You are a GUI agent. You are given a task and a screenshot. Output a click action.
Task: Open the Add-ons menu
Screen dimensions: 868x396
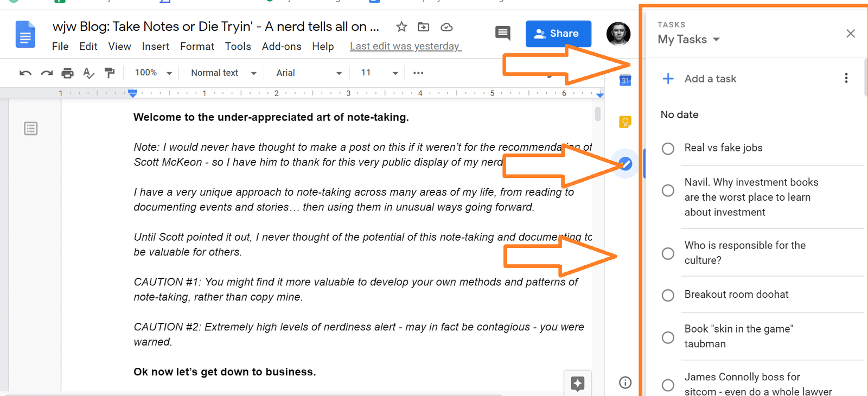(x=281, y=47)
